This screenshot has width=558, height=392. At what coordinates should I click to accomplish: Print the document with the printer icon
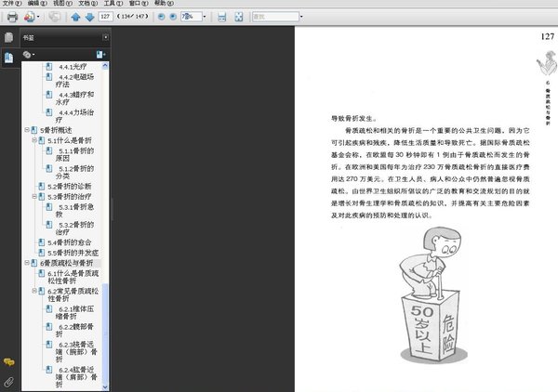click(12, 17)
